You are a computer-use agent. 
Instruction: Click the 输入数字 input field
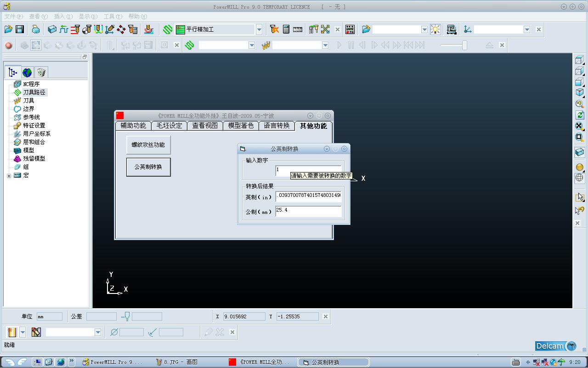tap(308, 170)
